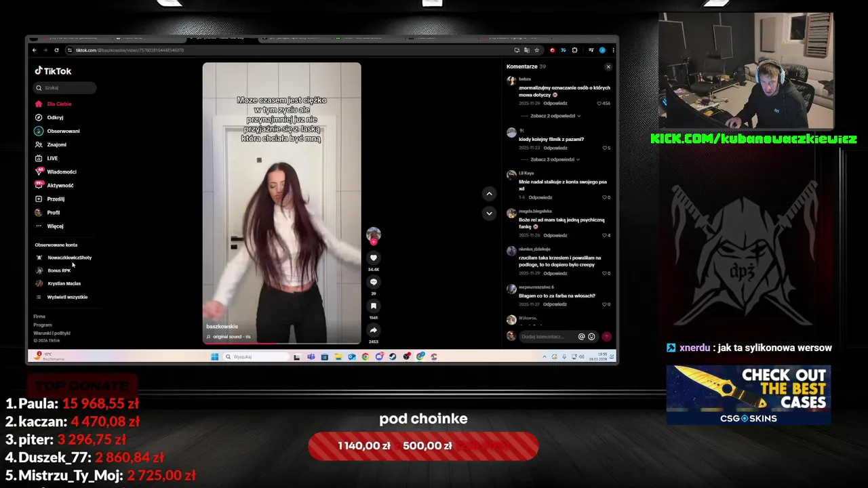Image resolution: width=868 pixels, height=488 pixels.
Task: Open browser extensions puzzle icon
Action: point(575,50)
